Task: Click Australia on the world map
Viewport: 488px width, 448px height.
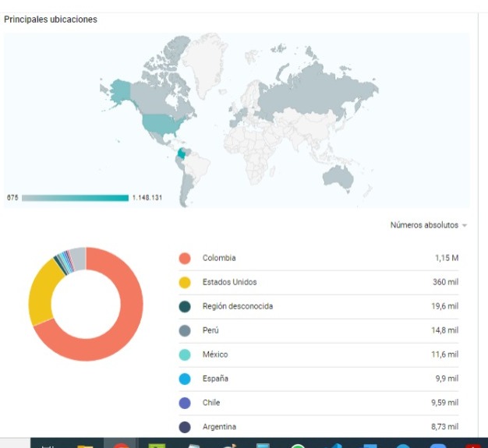Action: coord(338,178)
